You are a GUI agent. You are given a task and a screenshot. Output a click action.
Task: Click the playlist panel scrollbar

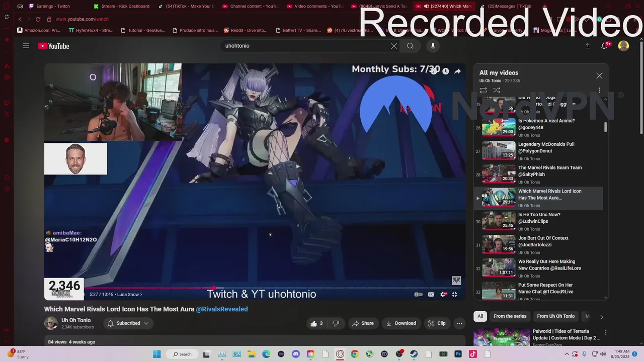click(x=605, y=127)
